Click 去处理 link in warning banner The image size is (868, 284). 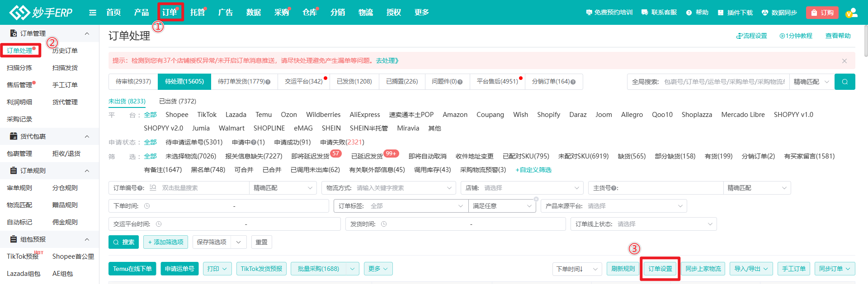click(x=387, y=61)
